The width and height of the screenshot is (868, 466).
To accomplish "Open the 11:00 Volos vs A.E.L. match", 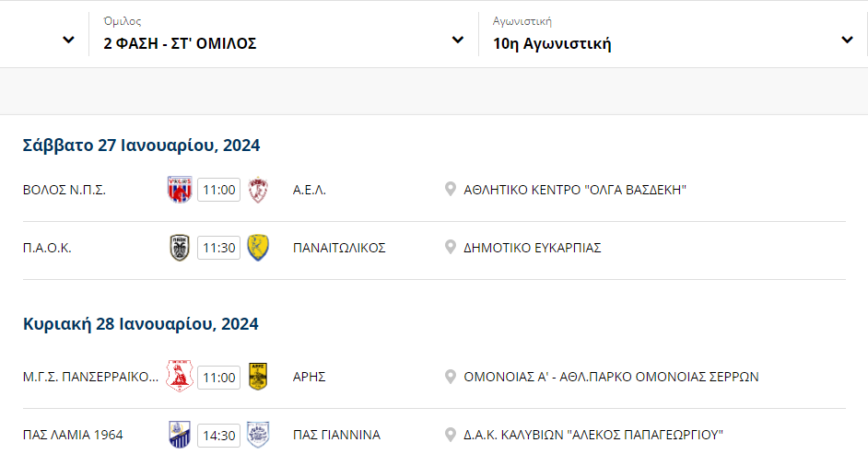I will pos(219,190).
